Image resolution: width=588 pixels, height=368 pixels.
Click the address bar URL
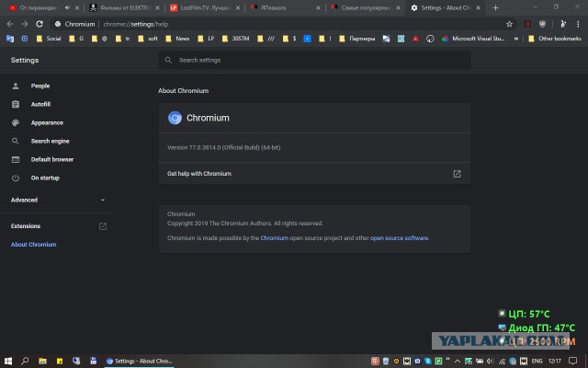click(135, 24)
